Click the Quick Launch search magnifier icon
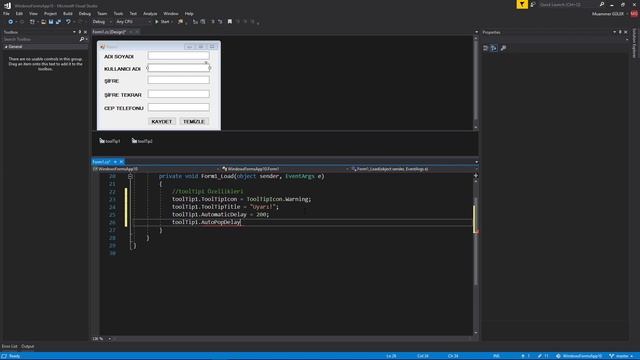 coord(602,4)
